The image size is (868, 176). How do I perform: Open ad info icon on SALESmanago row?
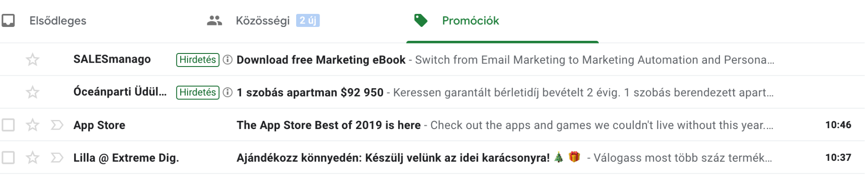click(228, 60)
